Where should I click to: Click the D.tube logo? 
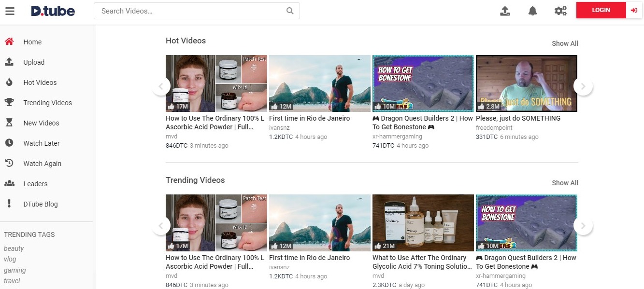[53, 11]
